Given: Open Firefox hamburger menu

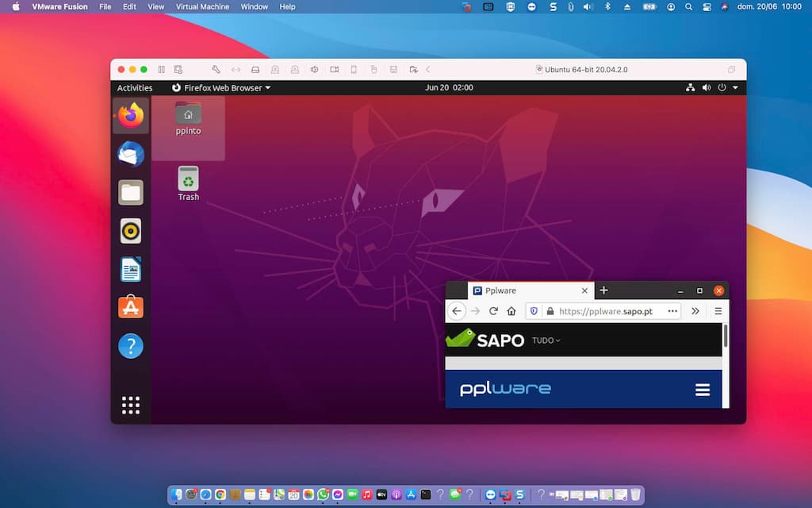Looking at the screenshot, I should click(718, 311).
